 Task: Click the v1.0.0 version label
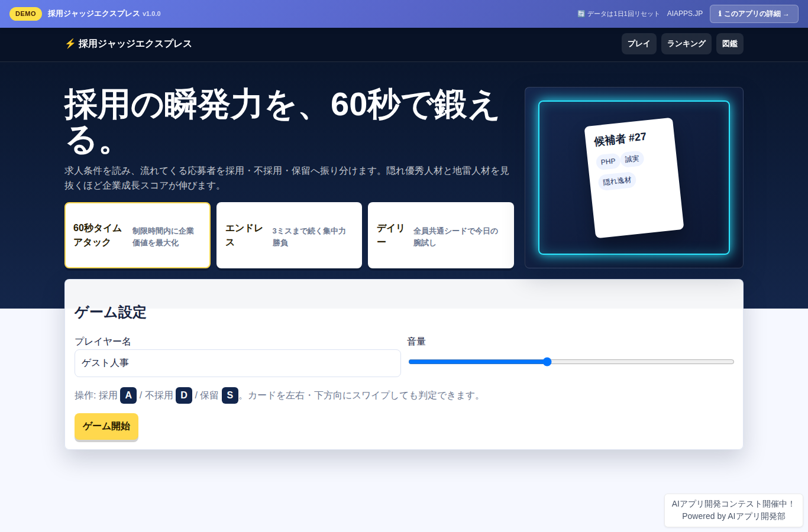point(151,14)
